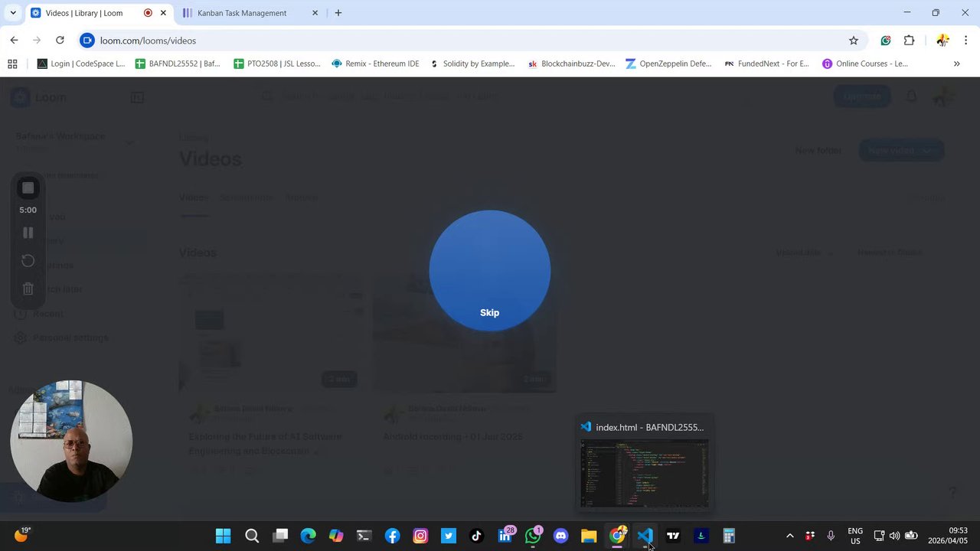Open weather widget showing 19°
The image size is (980, 551).
(22, 535)
